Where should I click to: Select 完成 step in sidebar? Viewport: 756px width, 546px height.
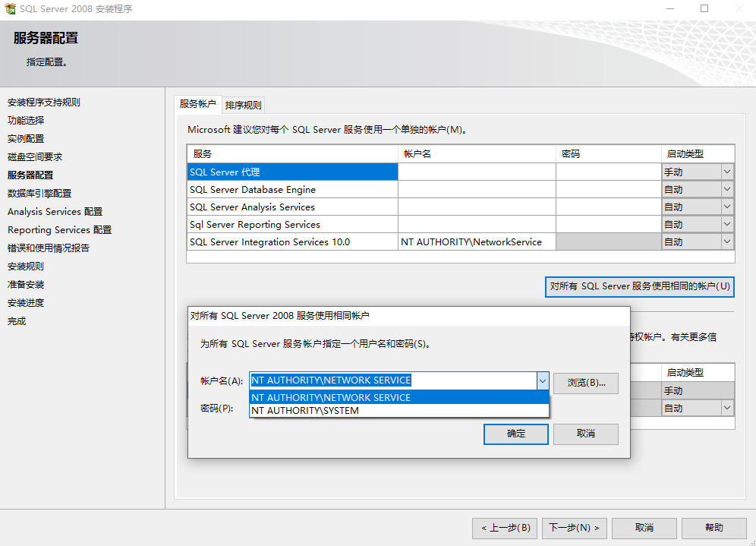17,321
